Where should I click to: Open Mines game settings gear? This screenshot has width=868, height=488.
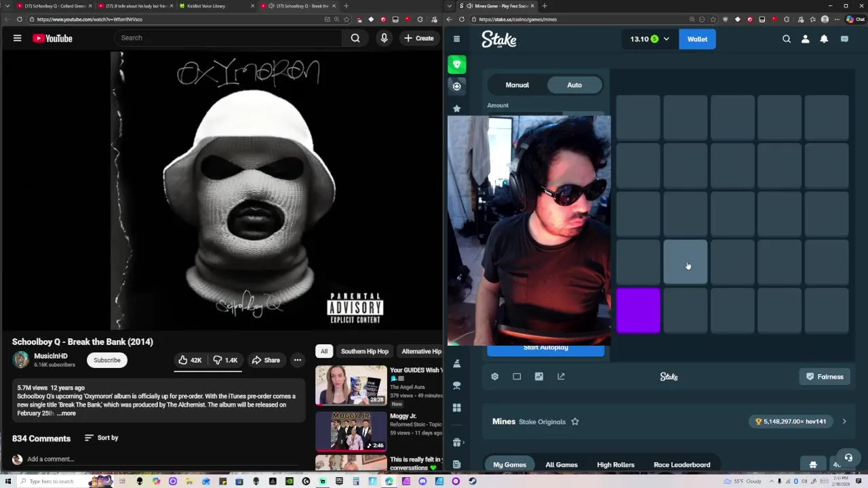click(495, 376)
